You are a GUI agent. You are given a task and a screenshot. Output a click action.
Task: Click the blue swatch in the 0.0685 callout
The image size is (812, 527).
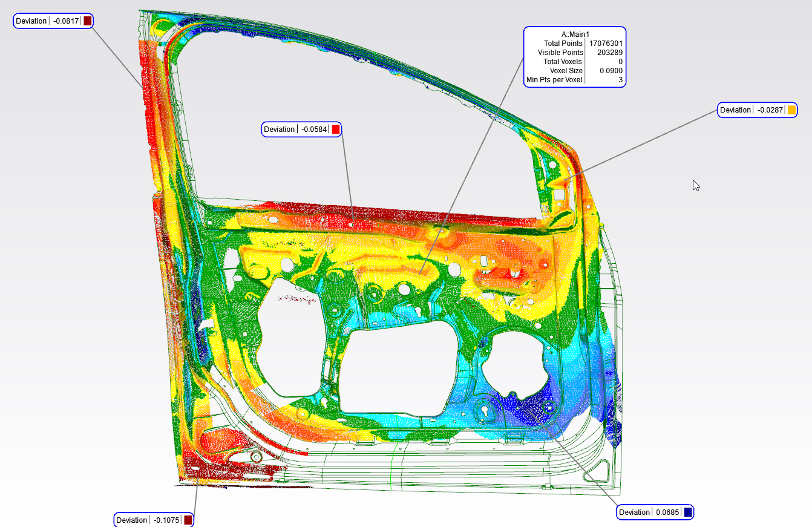tap(687, 512)
